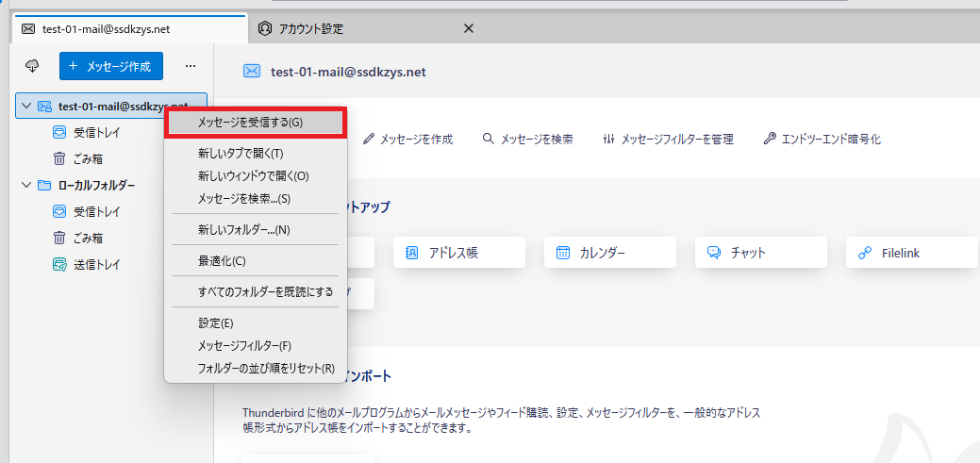Collapse the test-01-mail account tree
Viewport: 980px width, 463px height.
pyautogui.click(x=25, y=107)
